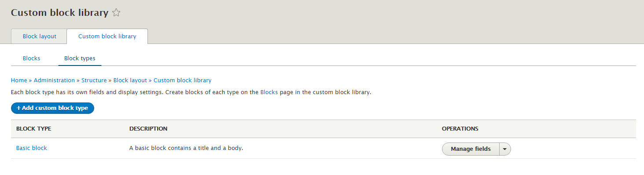Click the Add custom block type button

point(52,108)
